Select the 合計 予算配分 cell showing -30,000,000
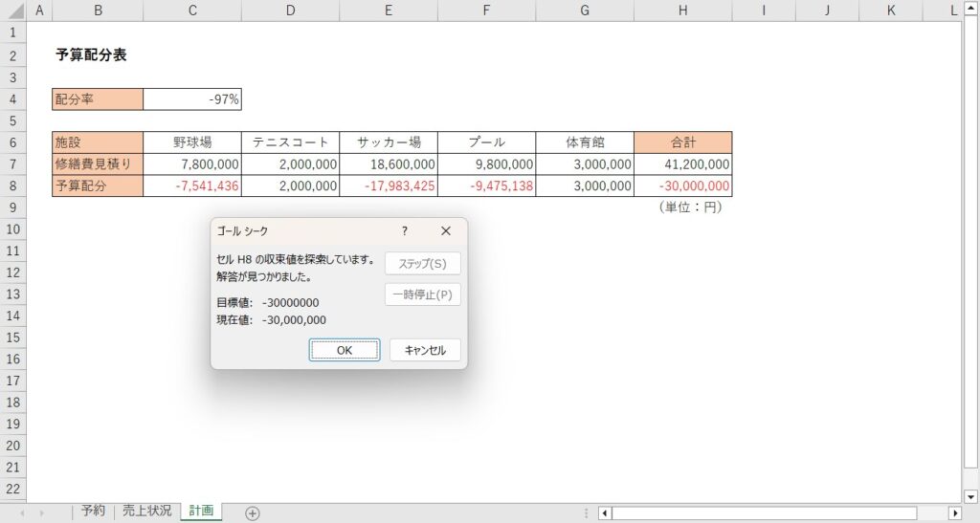Screen dimensions: 980x523 point(682,186)
